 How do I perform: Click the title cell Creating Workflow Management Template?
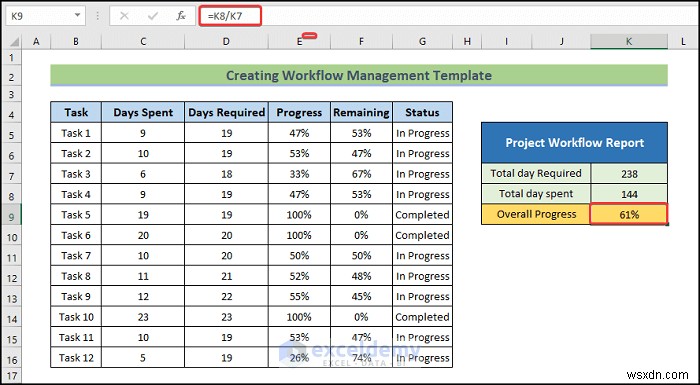(x=359, y=75)
